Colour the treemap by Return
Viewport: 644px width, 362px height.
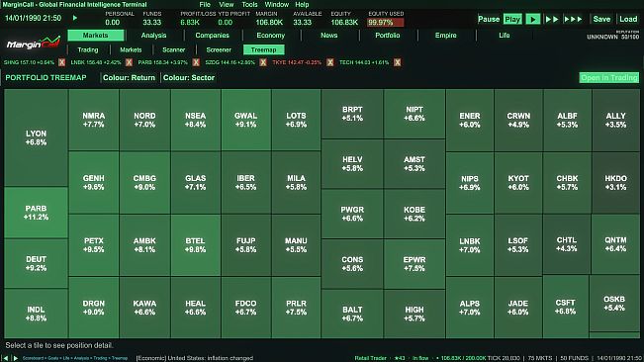pos(129,77)
